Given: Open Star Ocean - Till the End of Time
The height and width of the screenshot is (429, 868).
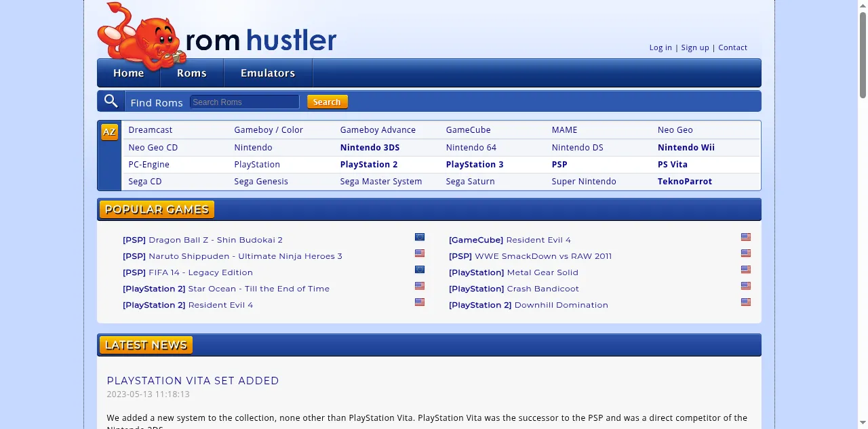Looking at the screenshot, I should point(226,289).
